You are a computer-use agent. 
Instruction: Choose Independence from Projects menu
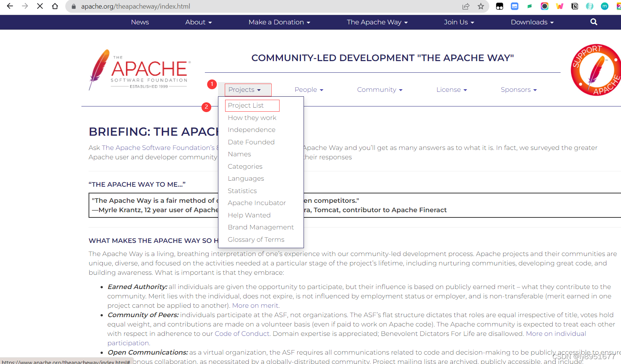251,130
